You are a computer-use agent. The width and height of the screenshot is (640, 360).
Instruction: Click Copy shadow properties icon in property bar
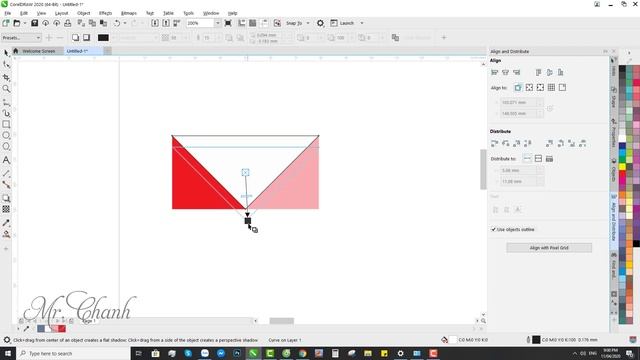click(395, 38)
